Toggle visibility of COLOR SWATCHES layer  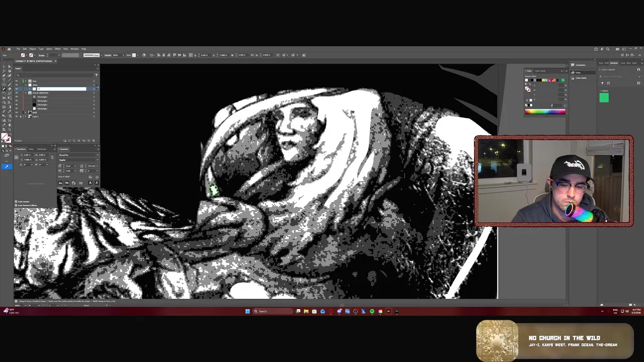17,93
